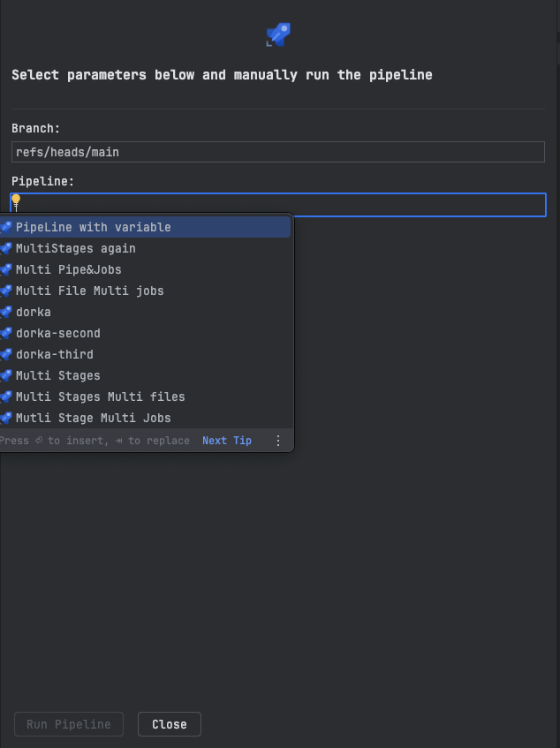Click rocket icon beside Multi Pipe&Jobs
Viewport: 560px width, 748px height.
(5, 269)
